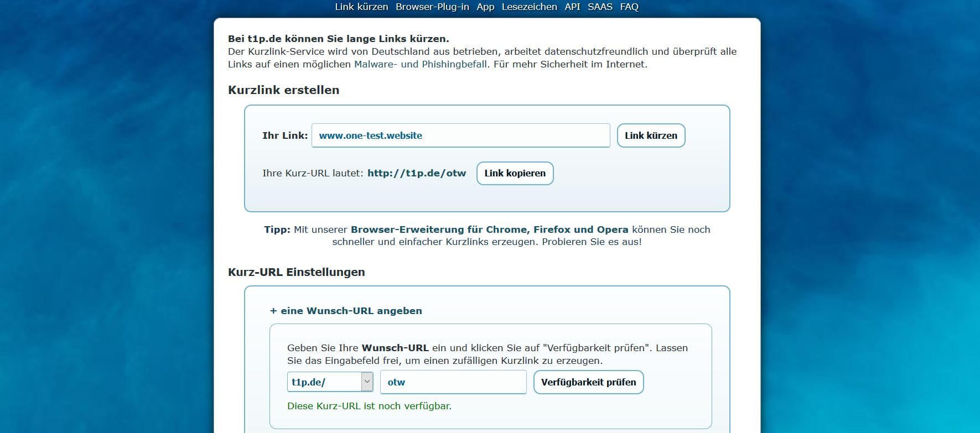Click the Kurz-URL Einstellungen heading

[x=296, y=272]
